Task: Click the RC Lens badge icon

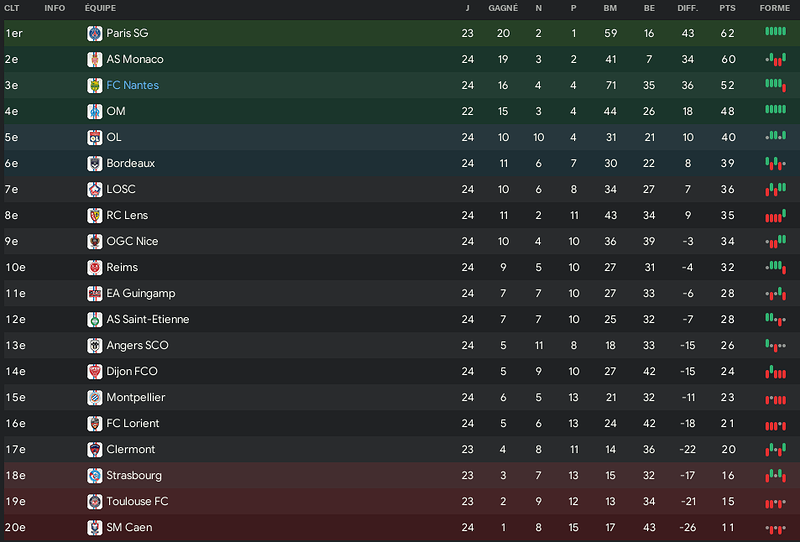Action: (94, 215)
